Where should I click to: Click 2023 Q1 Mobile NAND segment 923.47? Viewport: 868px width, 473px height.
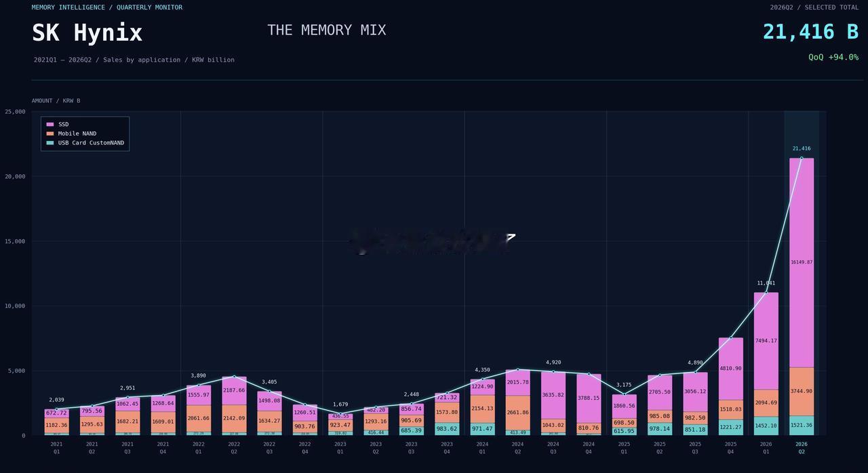point(340,426)
